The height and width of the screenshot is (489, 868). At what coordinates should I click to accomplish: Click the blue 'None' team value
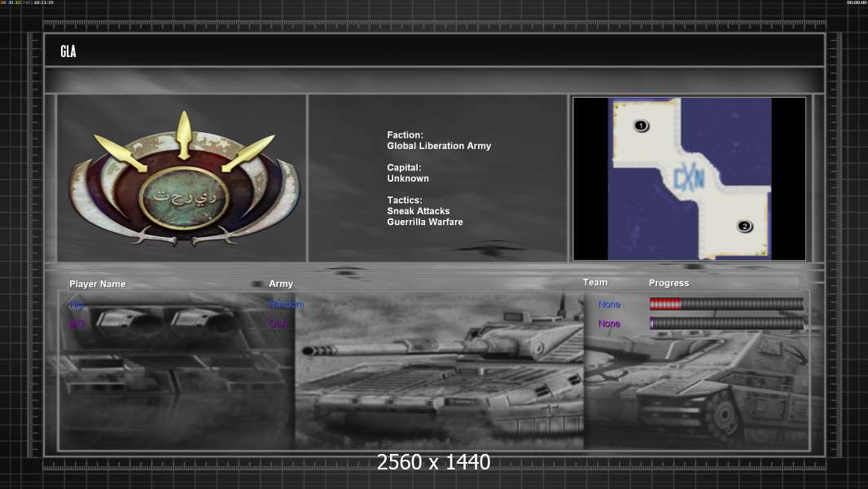pyautogui.click(x=609, y=305)
